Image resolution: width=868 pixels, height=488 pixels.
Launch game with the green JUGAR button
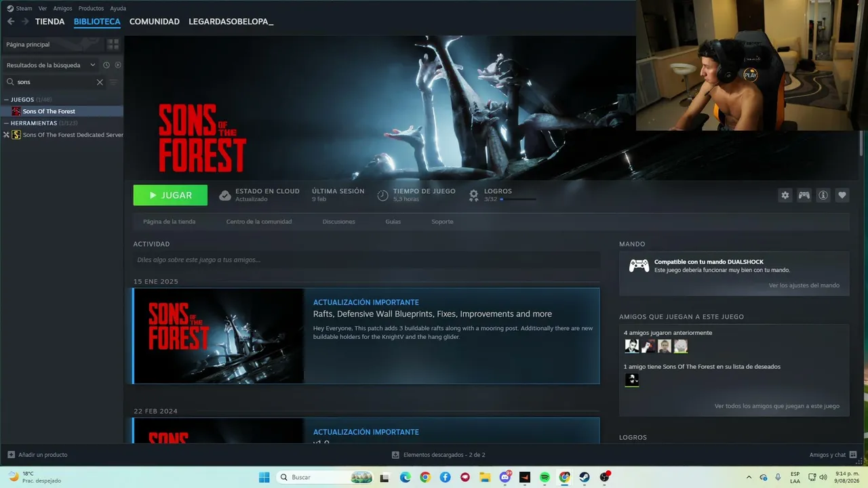pos(170,195)
